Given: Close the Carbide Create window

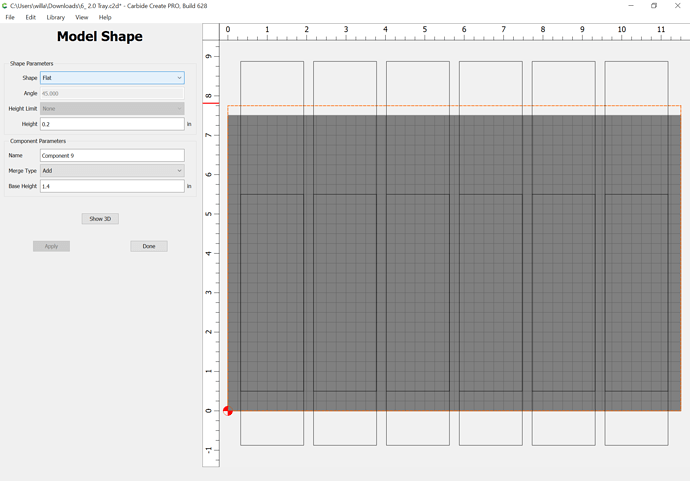Looking at the screenshot, I should 677,6.
